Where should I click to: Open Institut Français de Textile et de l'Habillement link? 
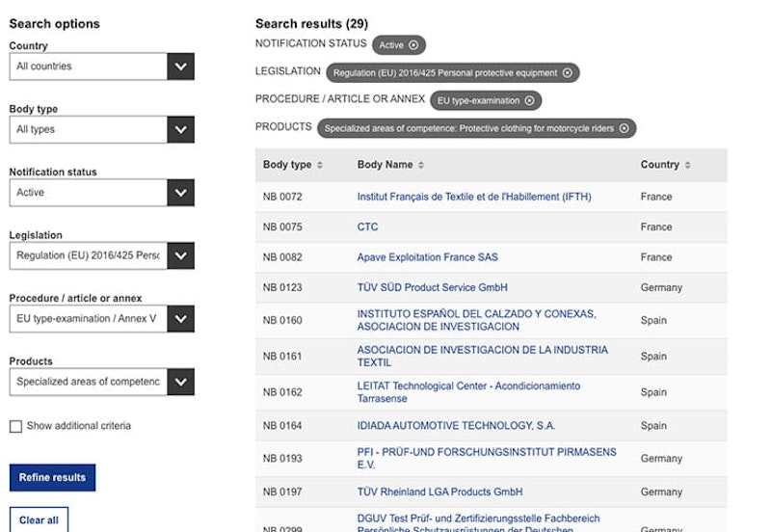[x=474, y=197]
